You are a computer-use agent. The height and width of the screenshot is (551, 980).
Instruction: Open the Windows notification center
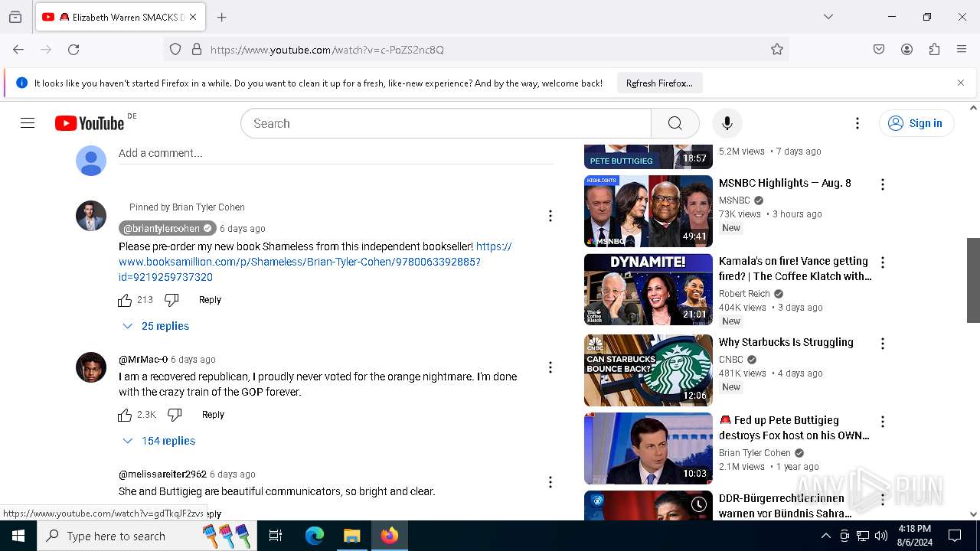pos(955,536)
